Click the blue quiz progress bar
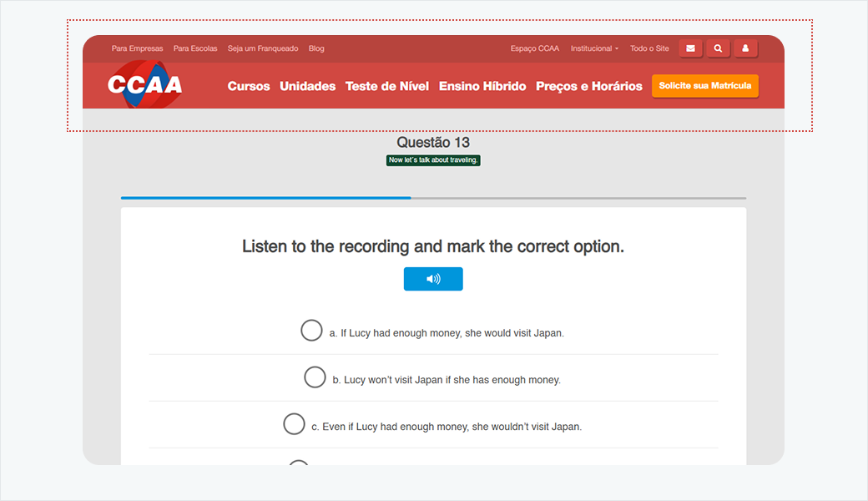 pyautogui.click(x=265, y=198)
